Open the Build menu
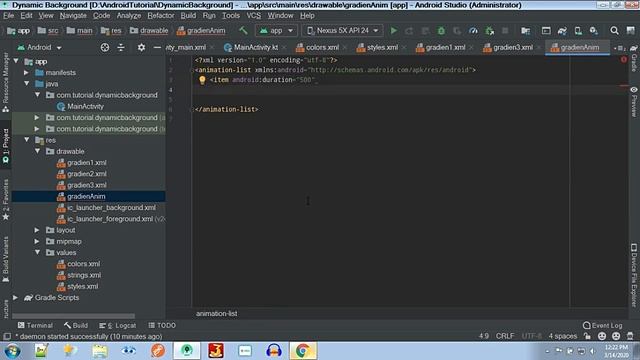 coord(188,16)
